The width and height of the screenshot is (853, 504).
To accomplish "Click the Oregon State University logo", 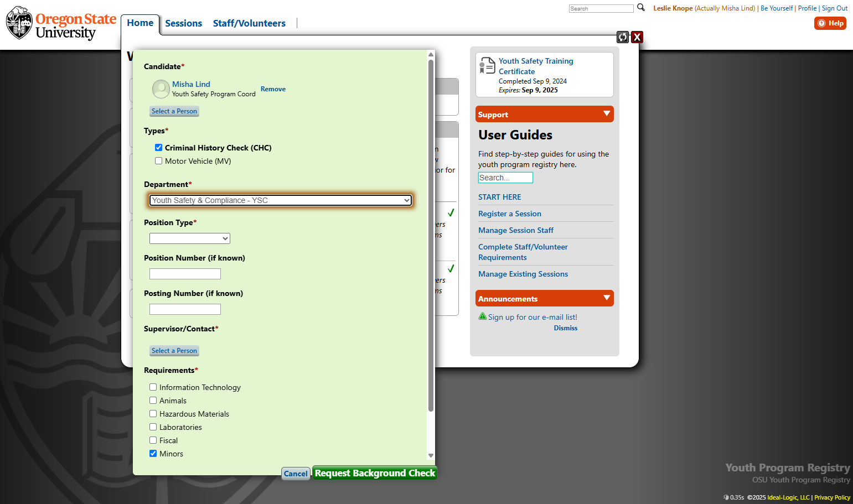I will [x=61, y=23].
